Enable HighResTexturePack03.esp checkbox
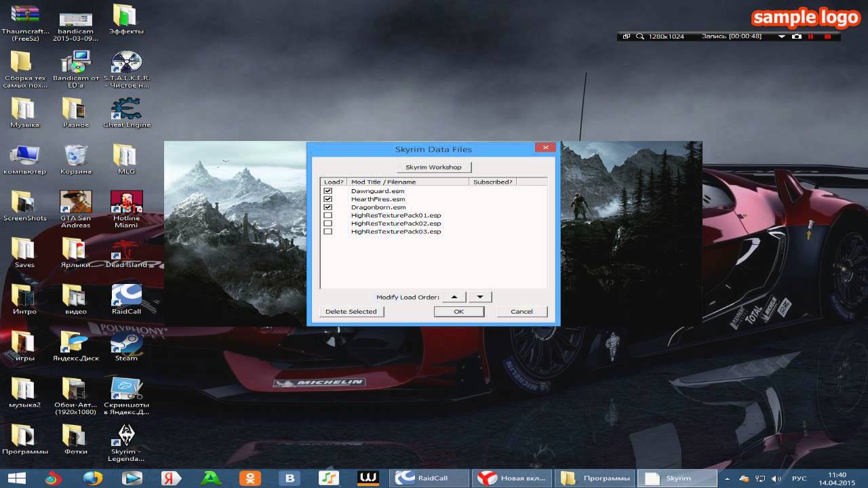Image resolution: width=868 pixels, height=488 pixels. 328,232
